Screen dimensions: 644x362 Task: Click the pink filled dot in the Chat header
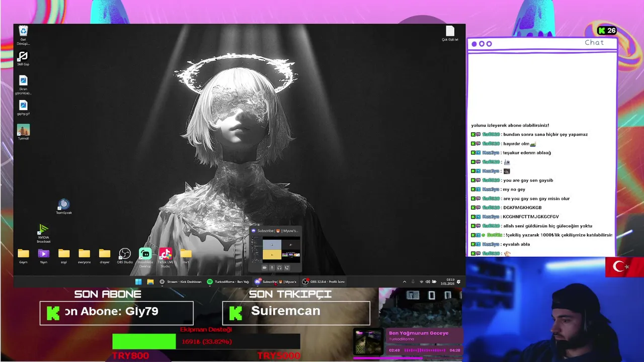[x=474, y=44]
